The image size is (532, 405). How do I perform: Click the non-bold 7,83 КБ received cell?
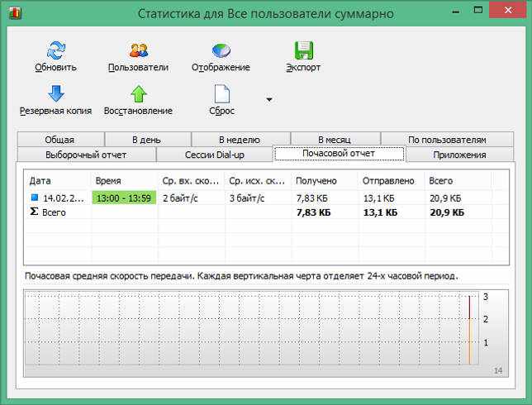pyautogui.click(x=311, y=198)
